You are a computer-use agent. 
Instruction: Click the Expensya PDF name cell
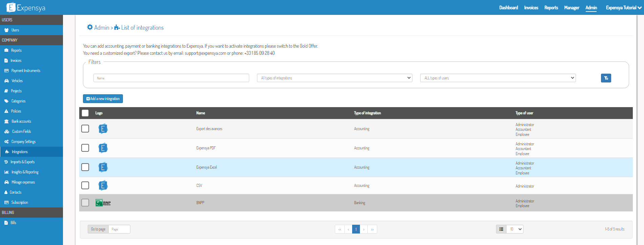[206, 148]
